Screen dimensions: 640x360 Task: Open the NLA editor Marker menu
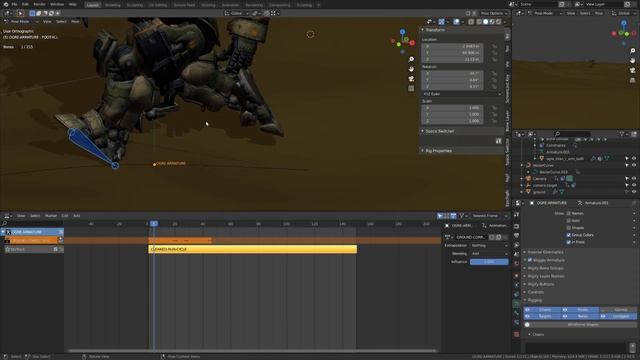51,216
